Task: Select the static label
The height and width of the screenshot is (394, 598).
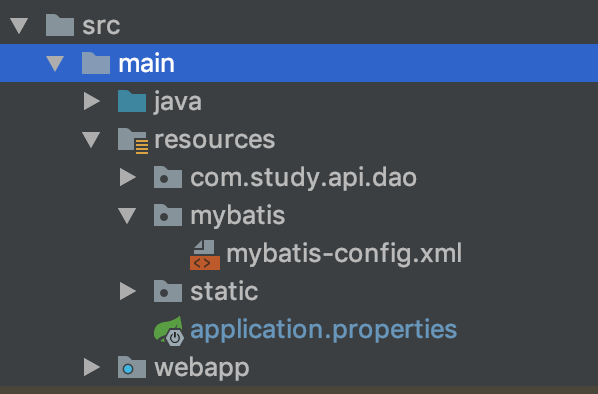Action: coord(224,291)
